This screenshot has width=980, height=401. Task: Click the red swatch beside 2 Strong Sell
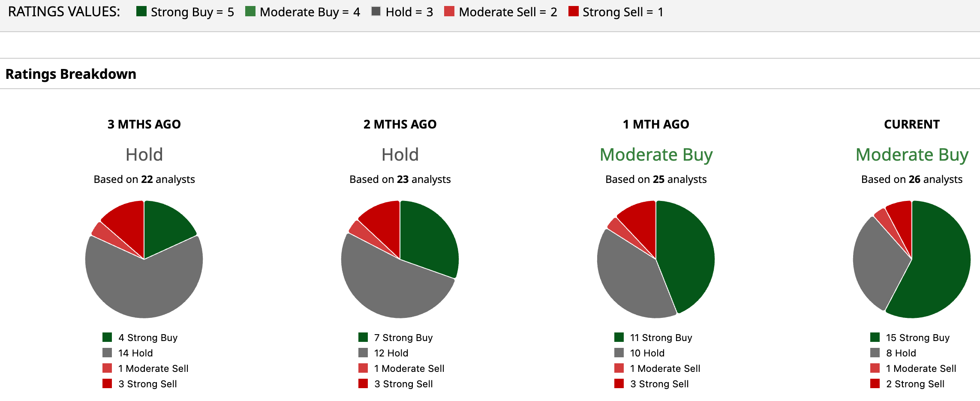[875, 384]
